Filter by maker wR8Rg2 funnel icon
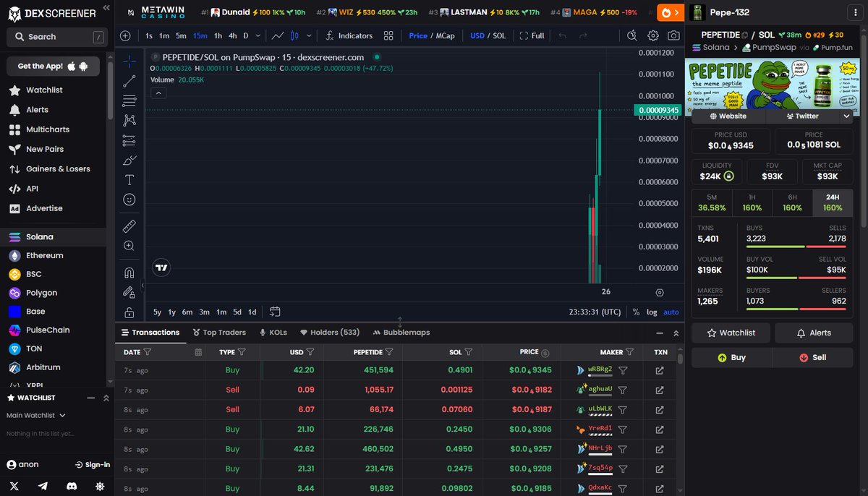The height and width of the screenshot is (496, 868). [623, 370]
